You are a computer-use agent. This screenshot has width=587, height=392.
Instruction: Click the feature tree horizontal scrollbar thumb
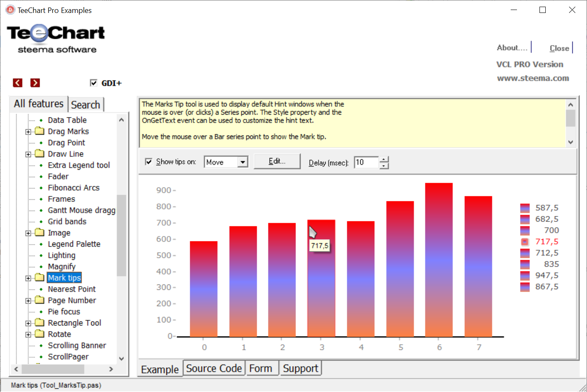tap(53, 369)
